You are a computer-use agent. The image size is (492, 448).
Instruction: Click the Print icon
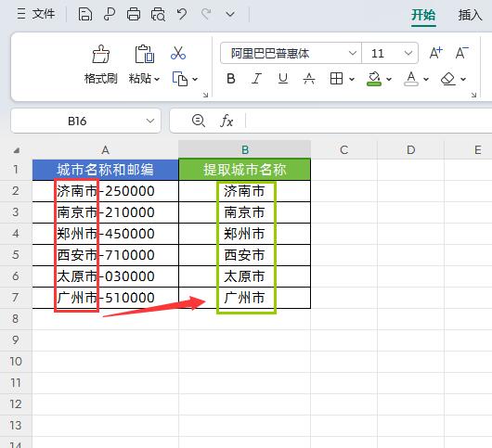point(134,15)
